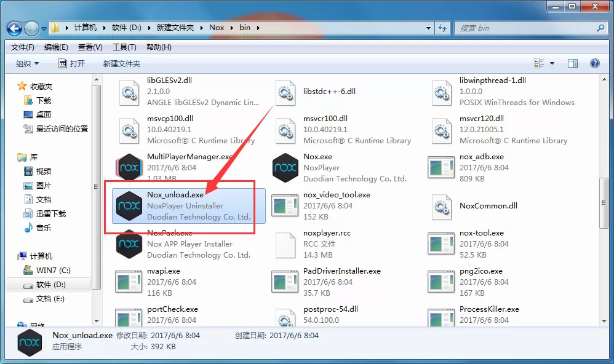Click the Back navigation arrow
Viewport: 614px width, 364px height.
pos(15,28)
